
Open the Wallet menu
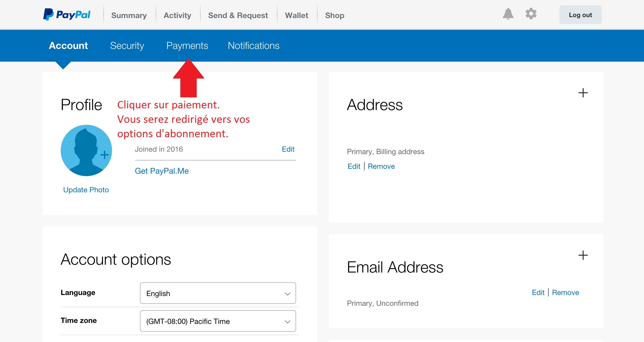point(297,15)
